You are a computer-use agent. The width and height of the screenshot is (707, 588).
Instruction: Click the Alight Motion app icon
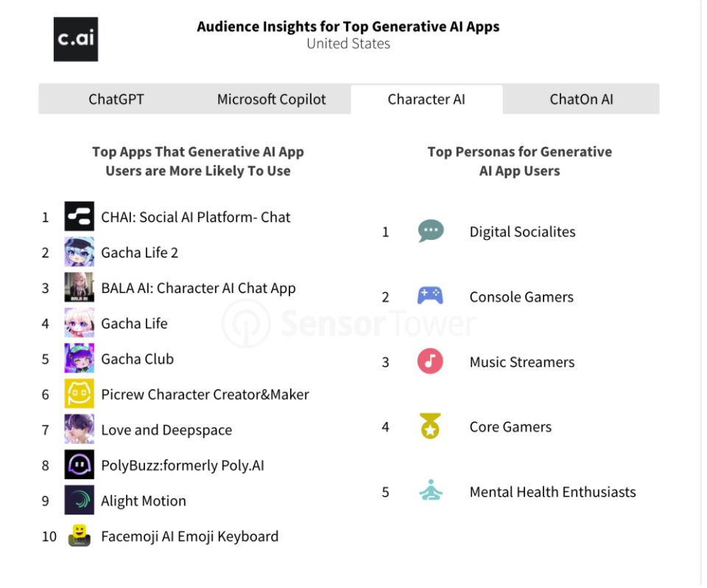point(79,500)
